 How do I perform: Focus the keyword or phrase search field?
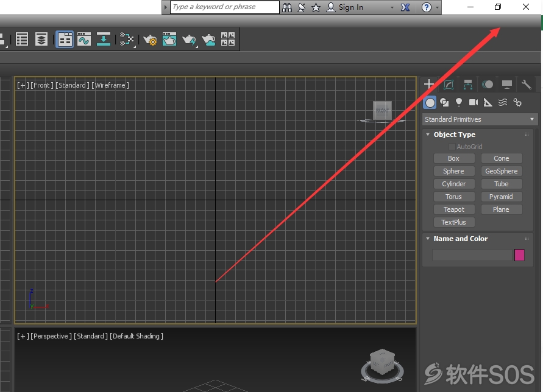[225, 7]
